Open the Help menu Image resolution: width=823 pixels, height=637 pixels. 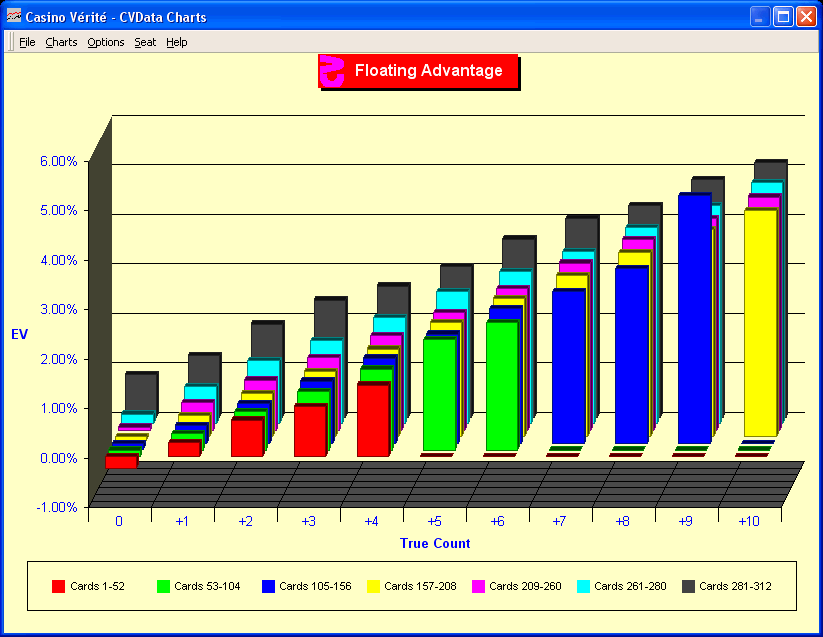coord(177,42)
